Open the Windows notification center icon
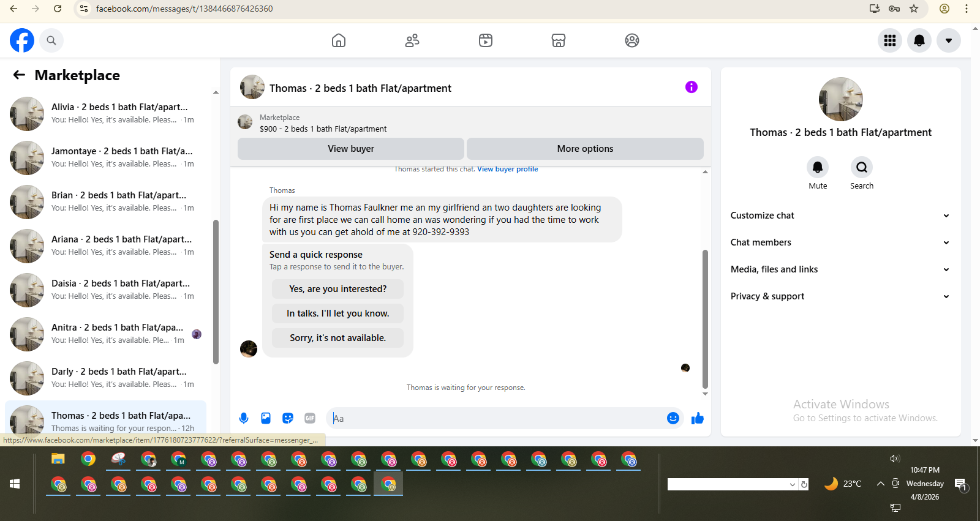This screenshot has width=980, height=521. pyautogui.click(x=961, y=485)
